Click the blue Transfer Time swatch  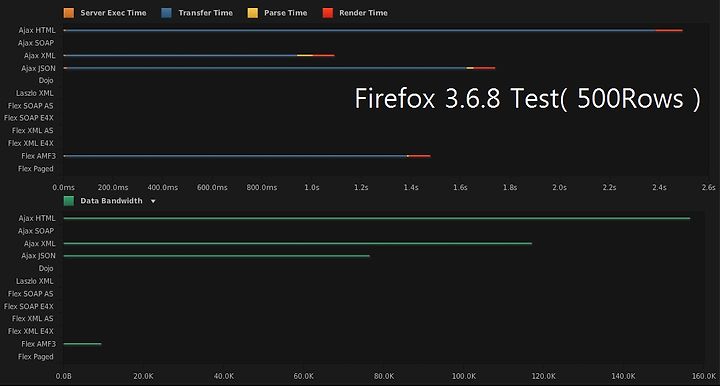(x=167, y=13)
